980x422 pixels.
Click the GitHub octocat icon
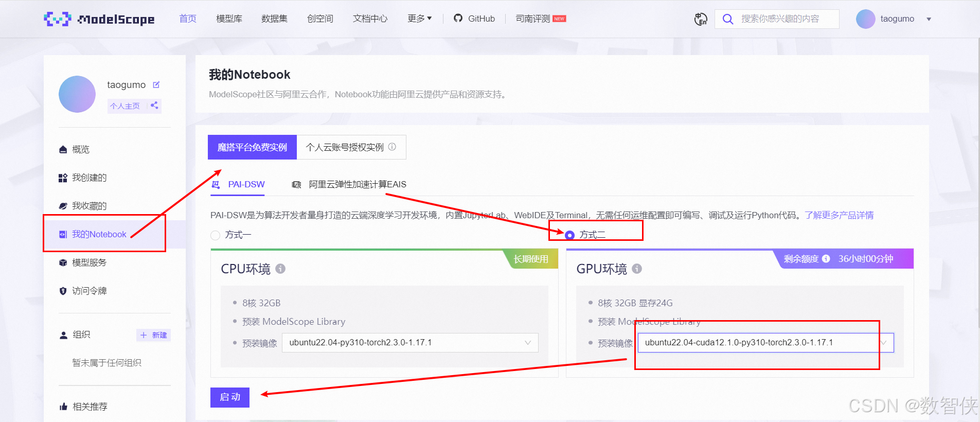(458, 19)
